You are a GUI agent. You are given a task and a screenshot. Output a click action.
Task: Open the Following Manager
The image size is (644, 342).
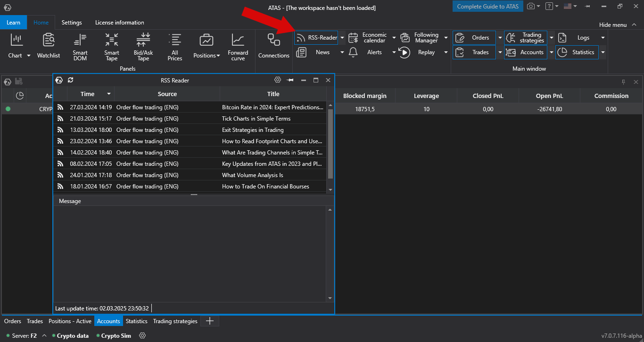[421, 38]
